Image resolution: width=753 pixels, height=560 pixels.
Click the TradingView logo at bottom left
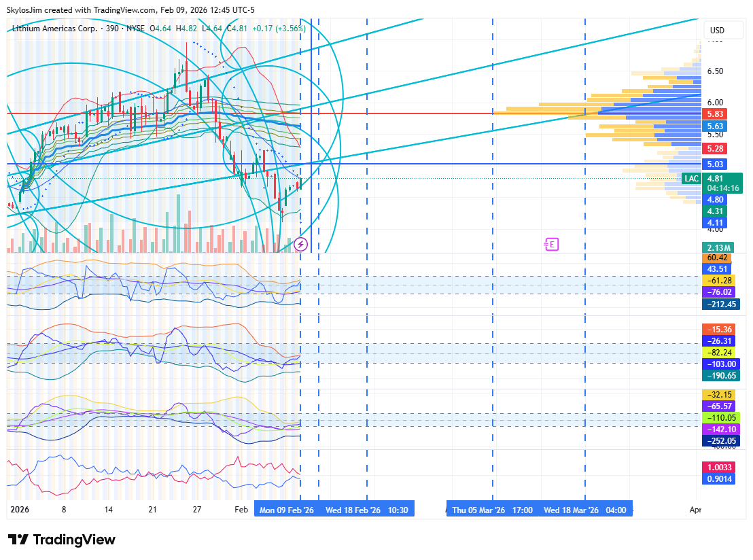click(x=62, y=540)
